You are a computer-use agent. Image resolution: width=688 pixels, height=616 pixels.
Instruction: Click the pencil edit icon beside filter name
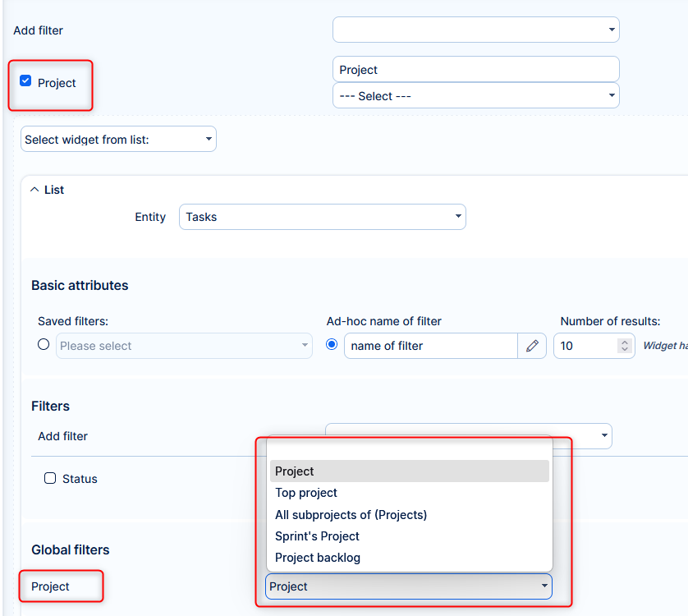point(532,346)
